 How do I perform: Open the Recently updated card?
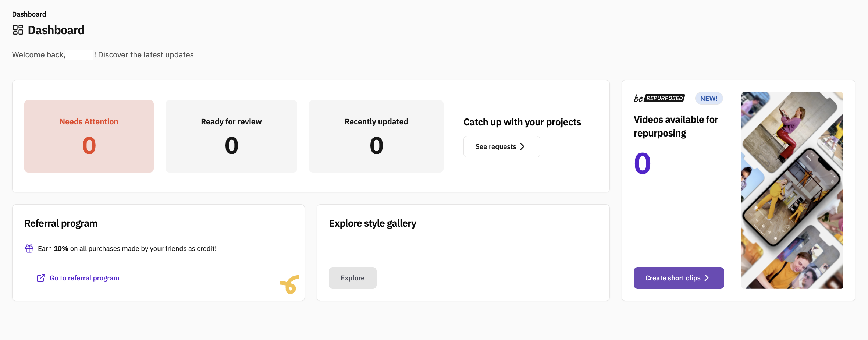[x=376, y=136]
